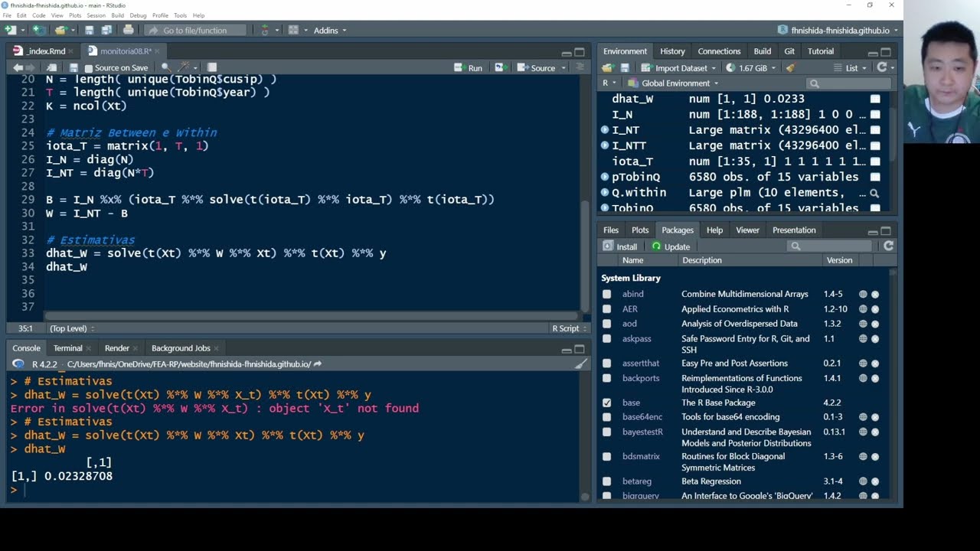Inspect Q.within with the magnifier icon
The height and width of the screenshot is (551, 980).
(x=874, y=193)
